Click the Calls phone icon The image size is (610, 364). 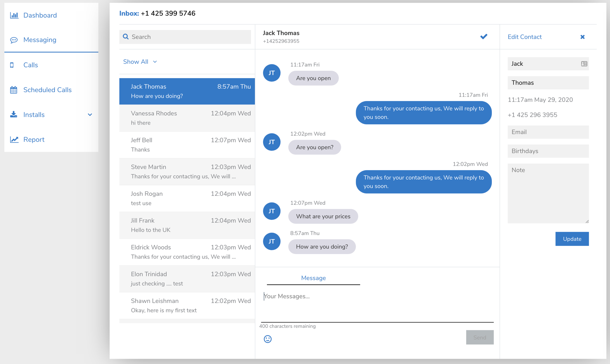[x=12, y=65]
